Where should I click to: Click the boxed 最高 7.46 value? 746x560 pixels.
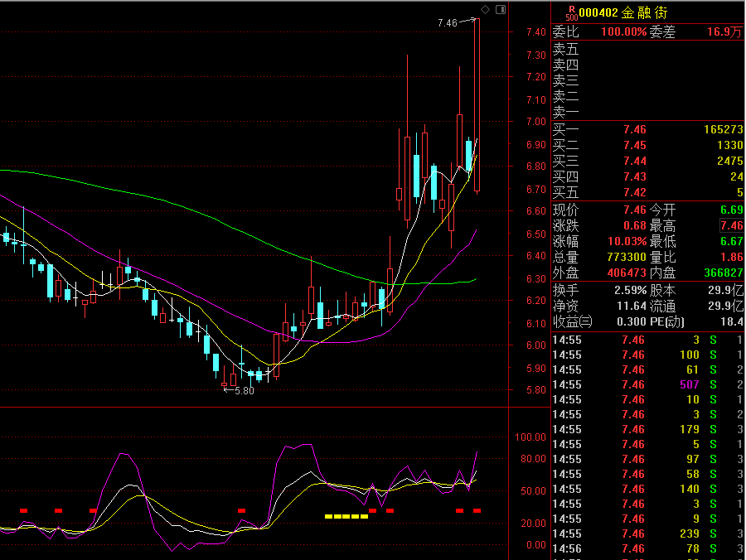pyautogui.click(x=731, y=226)
